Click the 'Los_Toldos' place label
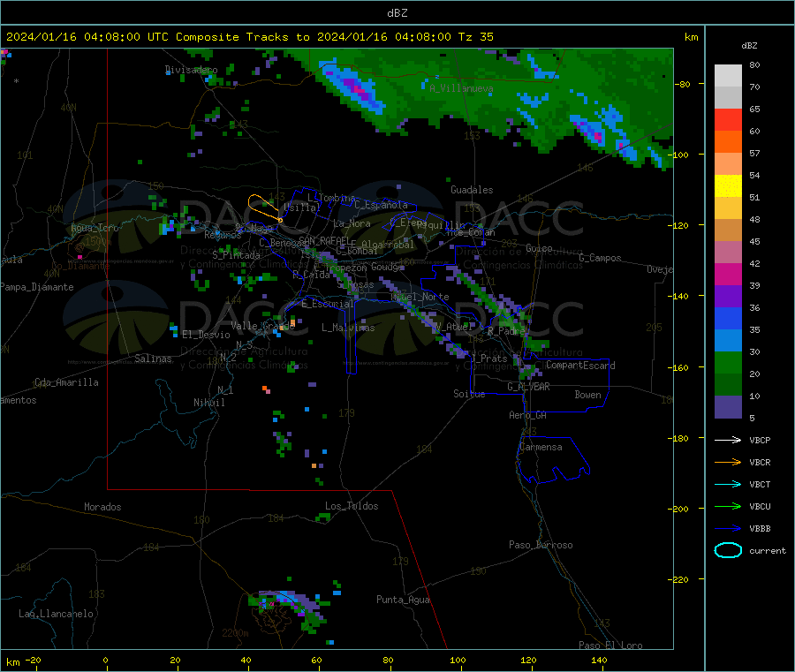795x672 pixels. [x=352, y=506]
